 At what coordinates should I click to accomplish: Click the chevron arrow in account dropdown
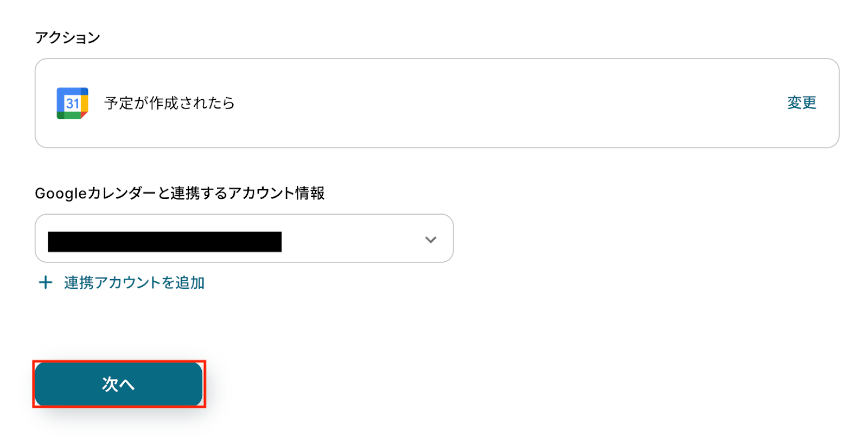(x=431, y=239)
